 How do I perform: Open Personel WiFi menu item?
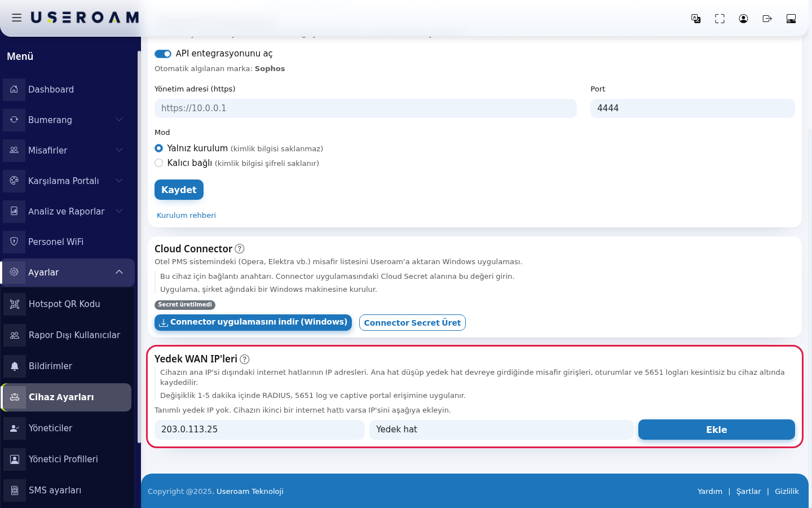[68, 242]
